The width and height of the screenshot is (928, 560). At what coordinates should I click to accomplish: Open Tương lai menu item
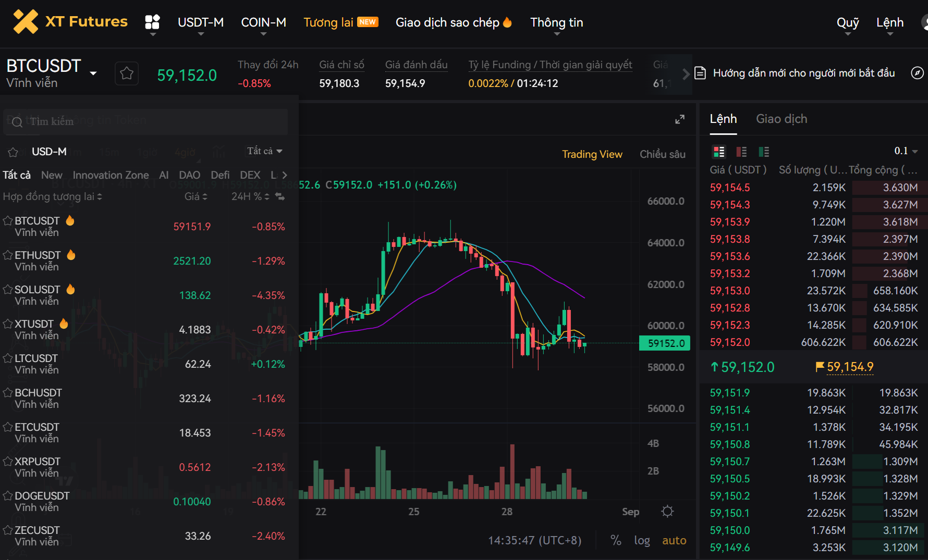coord(328,22)
